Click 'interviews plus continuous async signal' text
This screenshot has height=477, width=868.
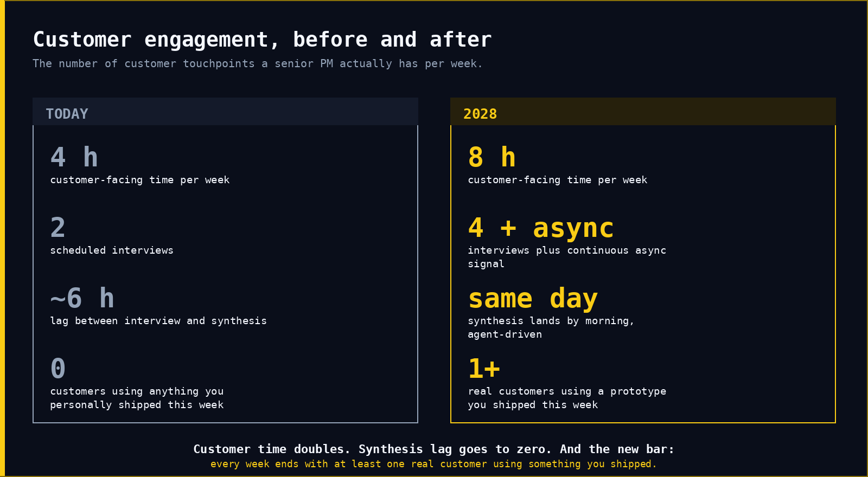pos(567,257)
